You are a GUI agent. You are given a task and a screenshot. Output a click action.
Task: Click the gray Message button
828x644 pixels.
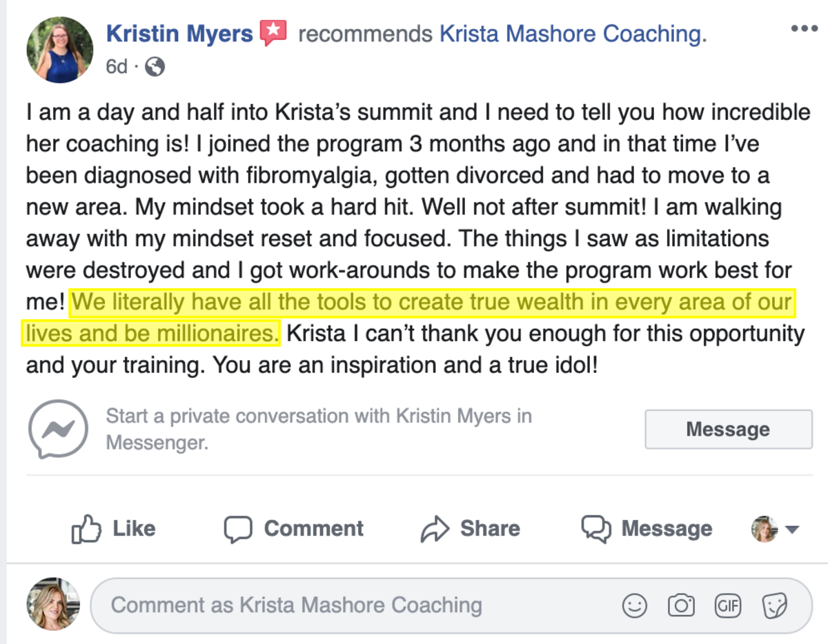(x=729, y=430)
